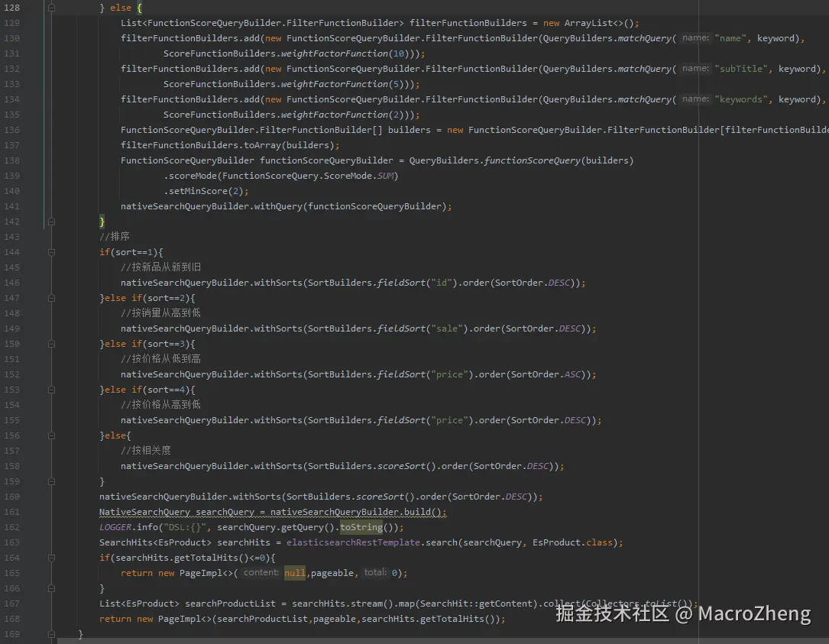Click functionScoreQuery on line 138
The height and width of the screenshot is (644, 829).
(x=532, y=160)
